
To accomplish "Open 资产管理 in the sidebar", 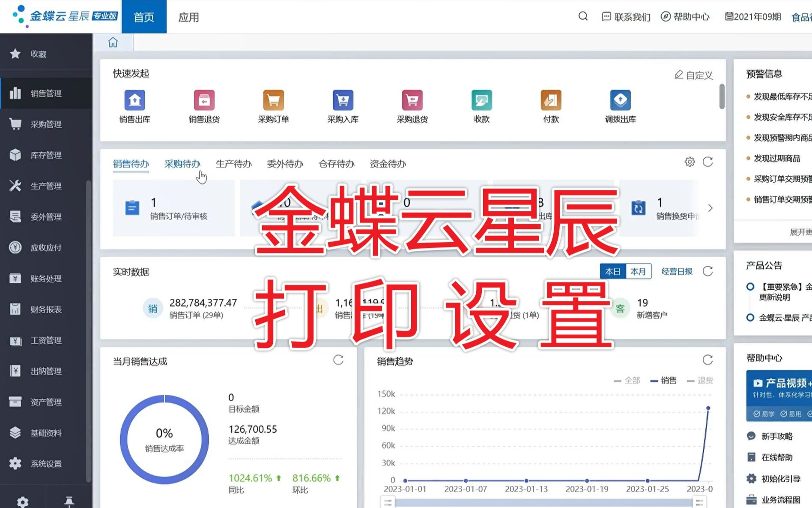I will tap(46, 402).
